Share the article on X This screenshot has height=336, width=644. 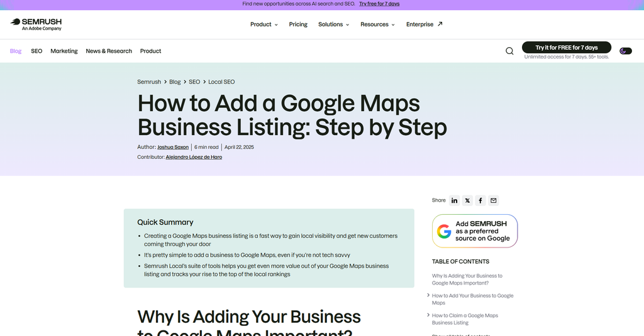pyautogui.click(x=467, y=200)
